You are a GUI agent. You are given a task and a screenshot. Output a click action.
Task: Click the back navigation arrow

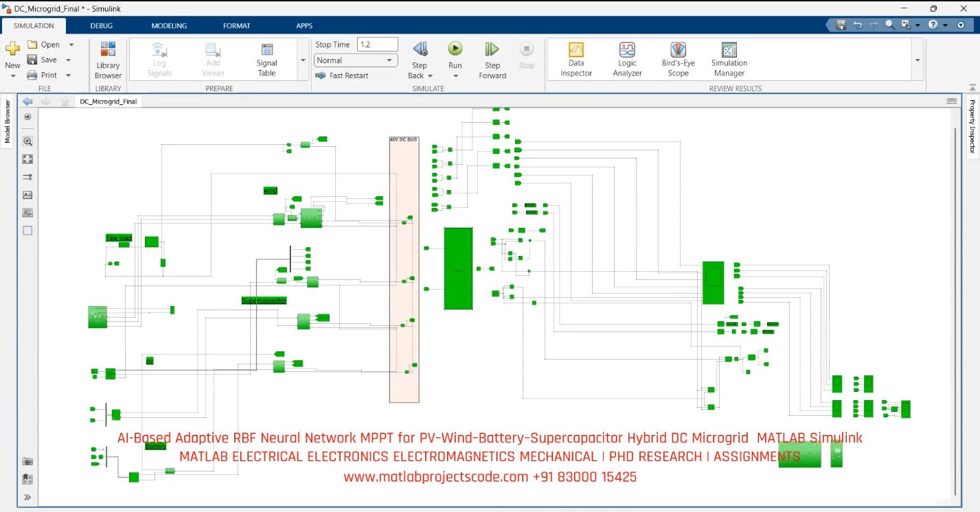(27, 102)
